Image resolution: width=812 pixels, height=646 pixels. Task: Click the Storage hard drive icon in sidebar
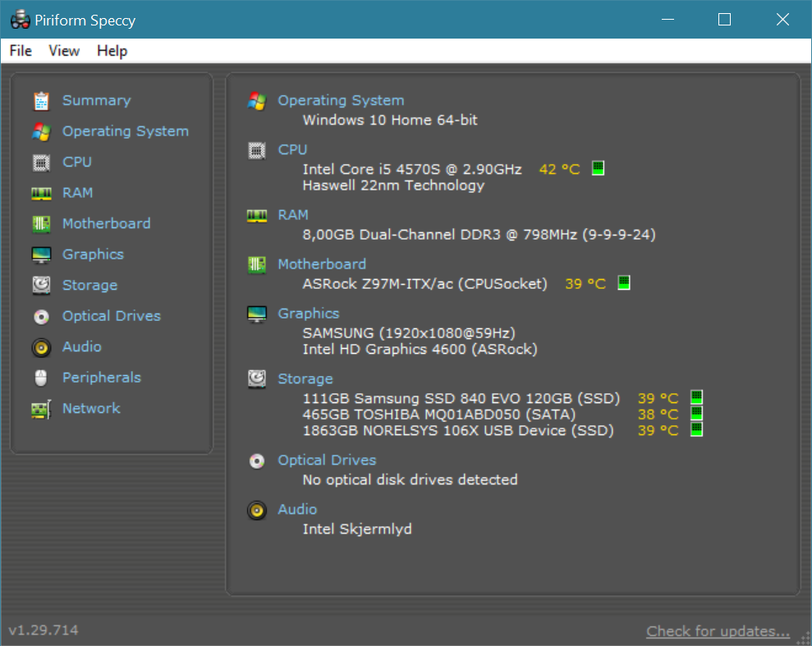pos(41,285)
